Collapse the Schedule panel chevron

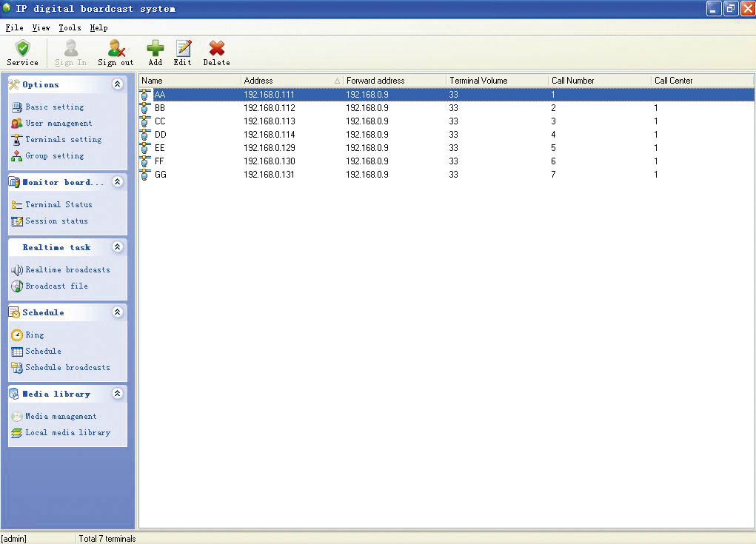(x=117, y=312)
